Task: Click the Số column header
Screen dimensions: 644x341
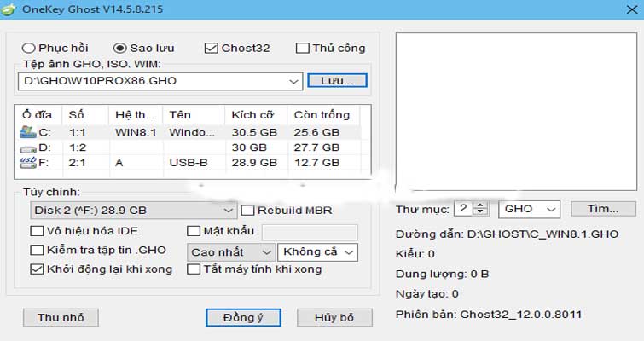Action: (x=85, y=114)
